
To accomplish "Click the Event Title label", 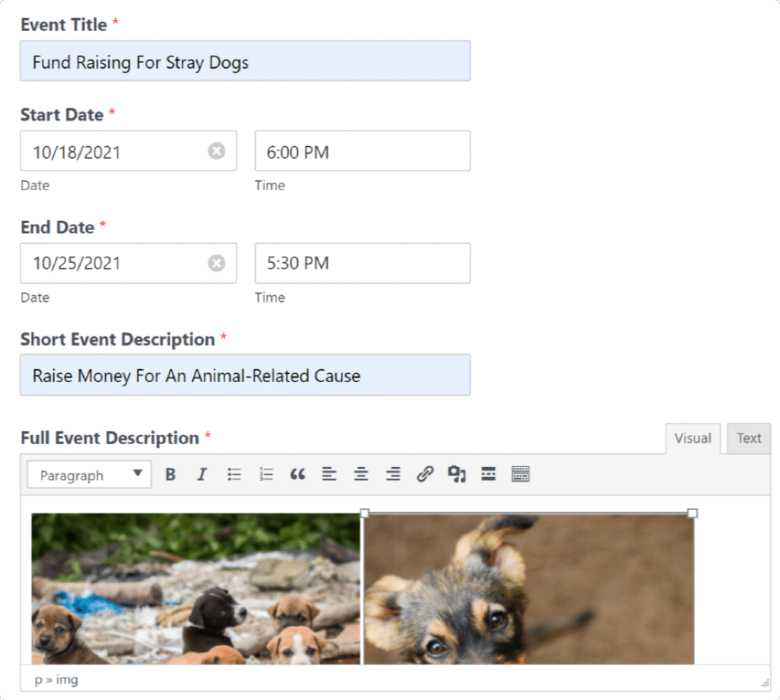I will 64,25.
